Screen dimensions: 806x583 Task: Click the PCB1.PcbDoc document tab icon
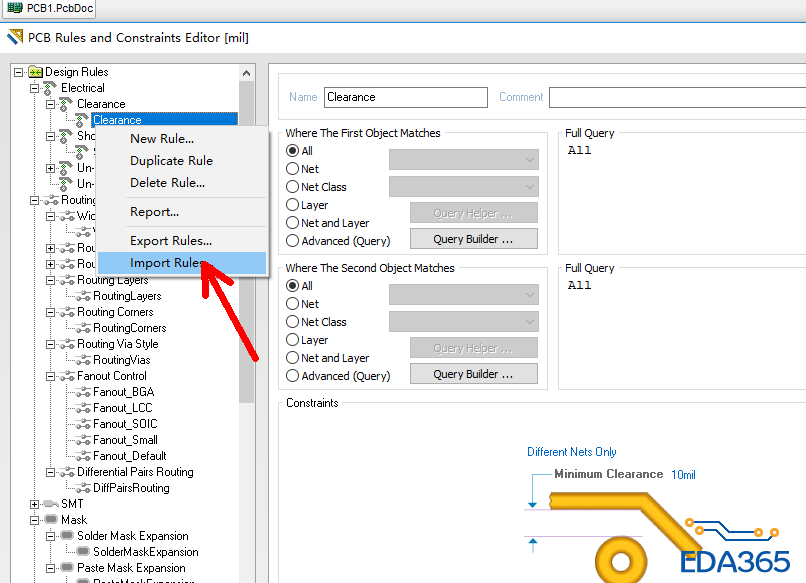(15, 7)
